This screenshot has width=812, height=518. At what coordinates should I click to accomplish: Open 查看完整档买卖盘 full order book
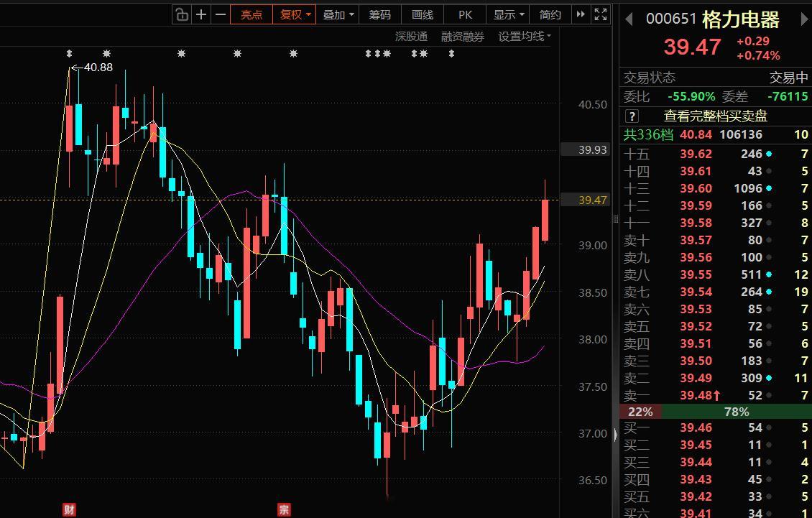tap(715, 116)
